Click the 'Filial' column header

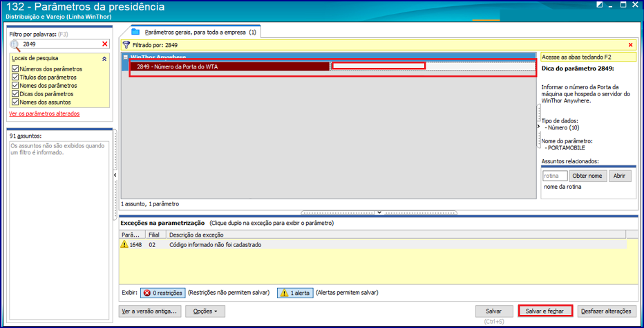click(x=155, y=235)
